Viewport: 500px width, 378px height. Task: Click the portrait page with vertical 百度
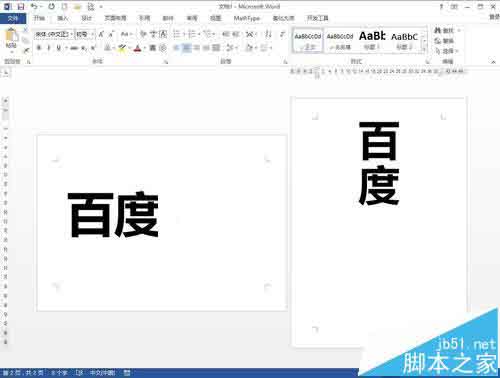coord(379,222)
